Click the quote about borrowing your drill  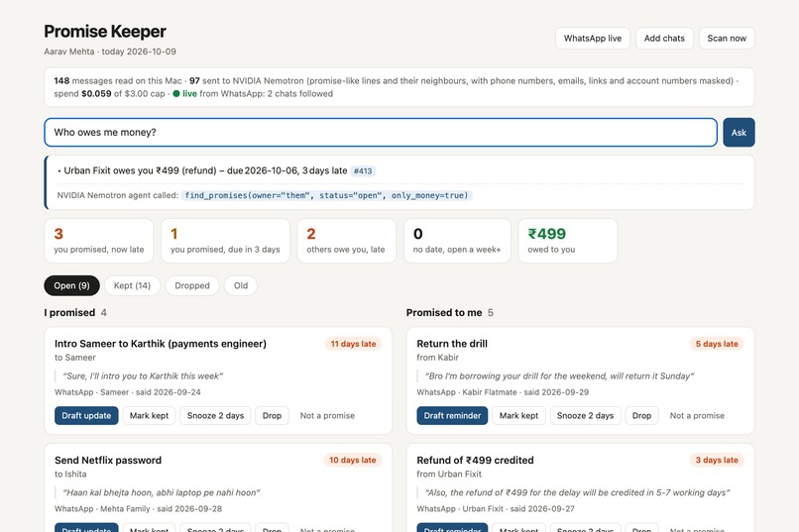(x=559, y=376)
